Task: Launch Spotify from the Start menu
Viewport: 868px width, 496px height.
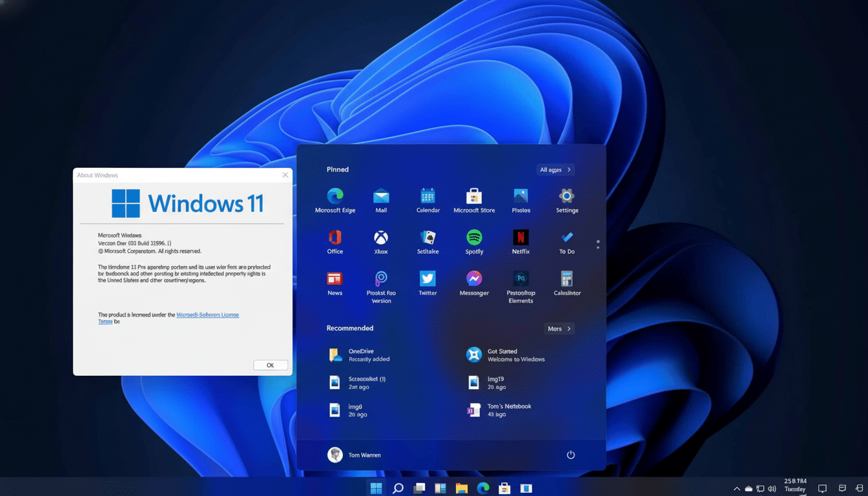Action: tap(474, 240)
